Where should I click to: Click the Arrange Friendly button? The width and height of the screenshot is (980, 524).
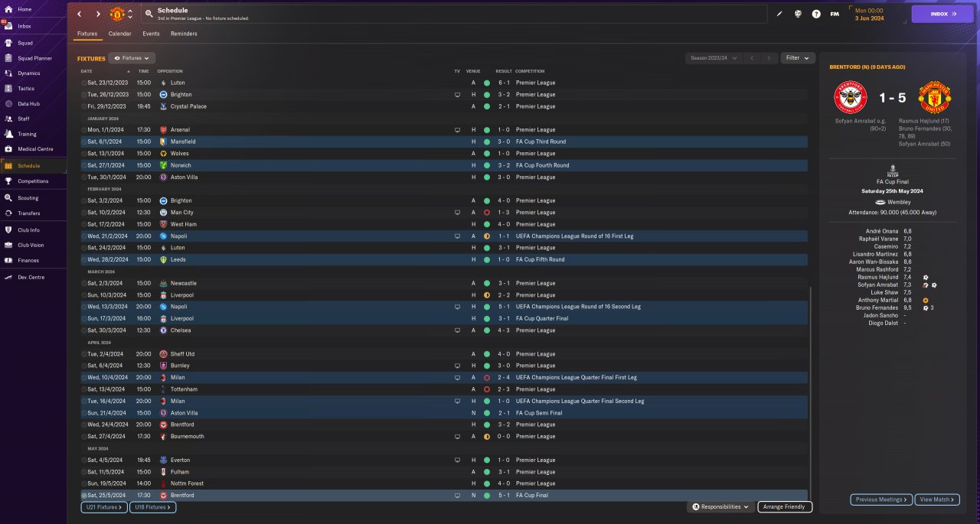click(x=785, y=507)
